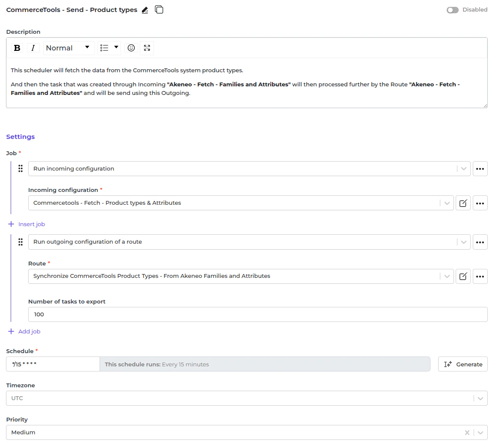Click inside the description text area
The width and height of the screenshot is (498, 448).
[247, 82]
